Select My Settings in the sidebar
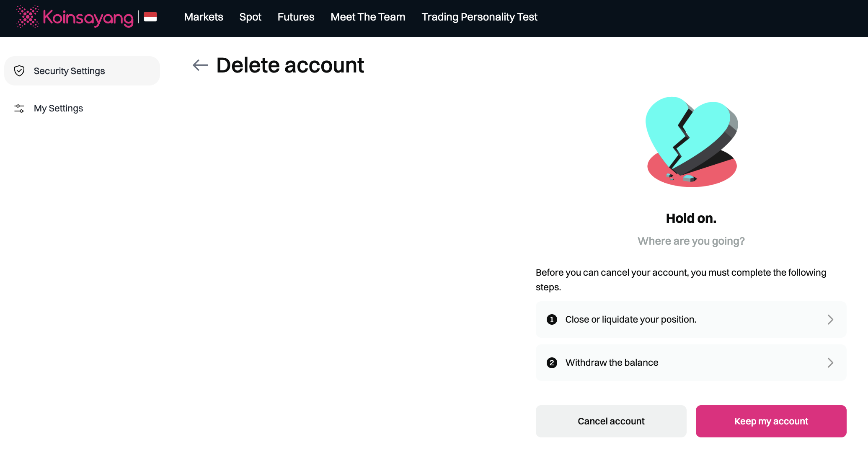Image resolution: width=868 pixels, height=455 pixels. [x=58, y=109]
